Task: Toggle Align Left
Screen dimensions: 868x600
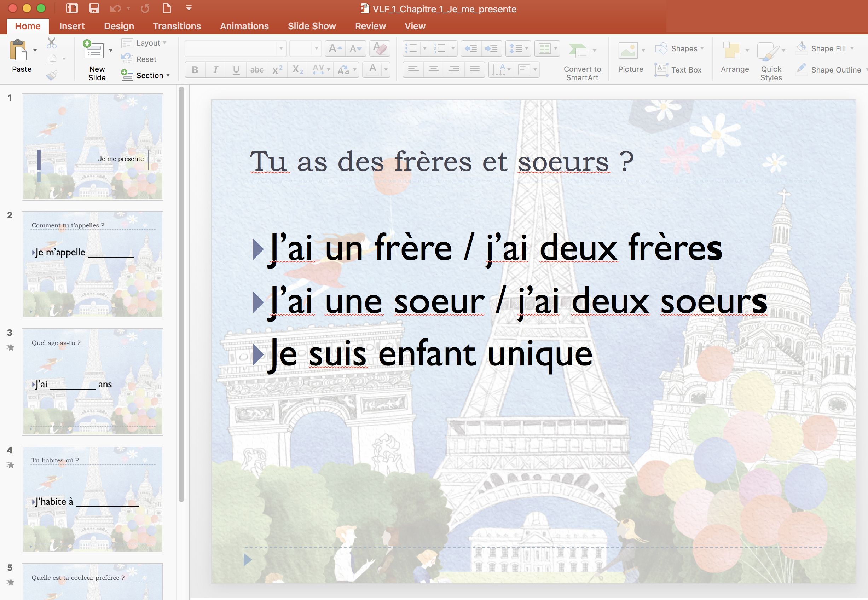Action: [x=413, y=70]
